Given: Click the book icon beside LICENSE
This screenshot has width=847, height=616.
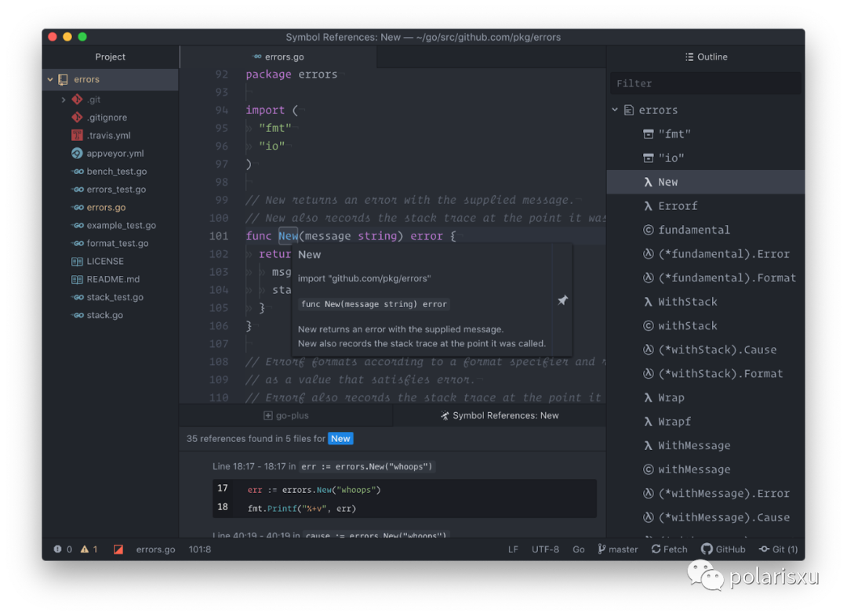Looking at the screenshot, I should 77,261.
